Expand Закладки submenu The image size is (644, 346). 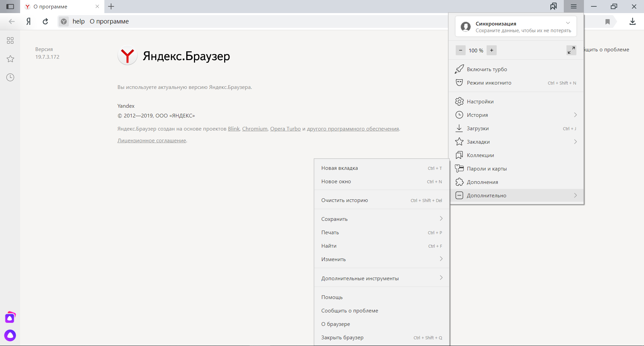516,142
